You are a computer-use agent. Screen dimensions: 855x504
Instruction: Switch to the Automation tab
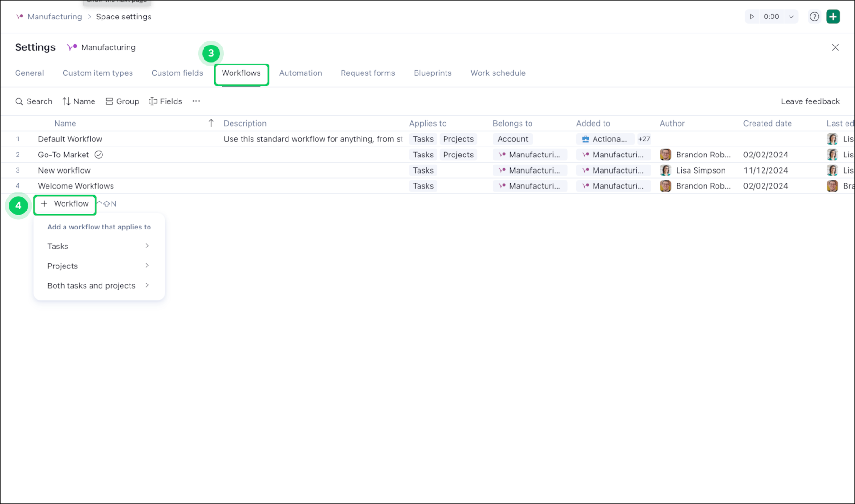(x=300, y=73)
